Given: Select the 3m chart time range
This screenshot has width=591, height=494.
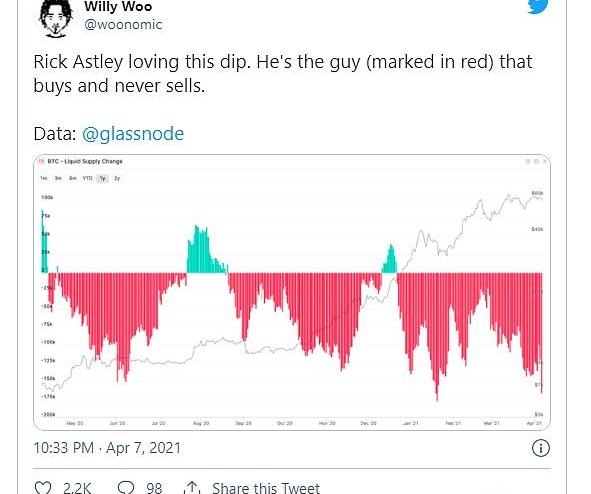Looking at the screenshot, I should pyautogui.click(x=58, y=178).
